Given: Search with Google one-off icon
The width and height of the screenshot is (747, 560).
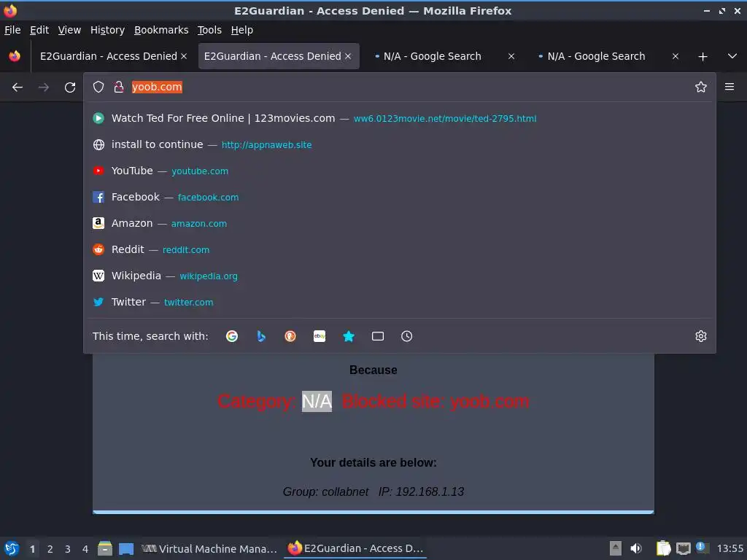Looking at the screenshot, I should point(232,336).
